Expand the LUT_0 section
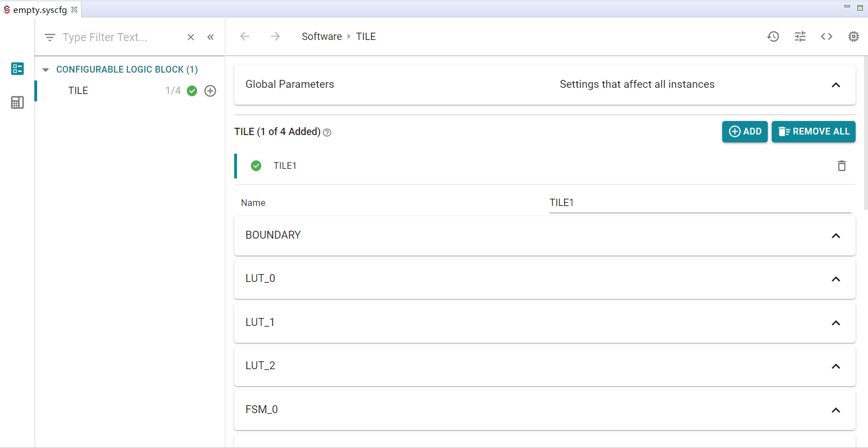 pos(835,279)
